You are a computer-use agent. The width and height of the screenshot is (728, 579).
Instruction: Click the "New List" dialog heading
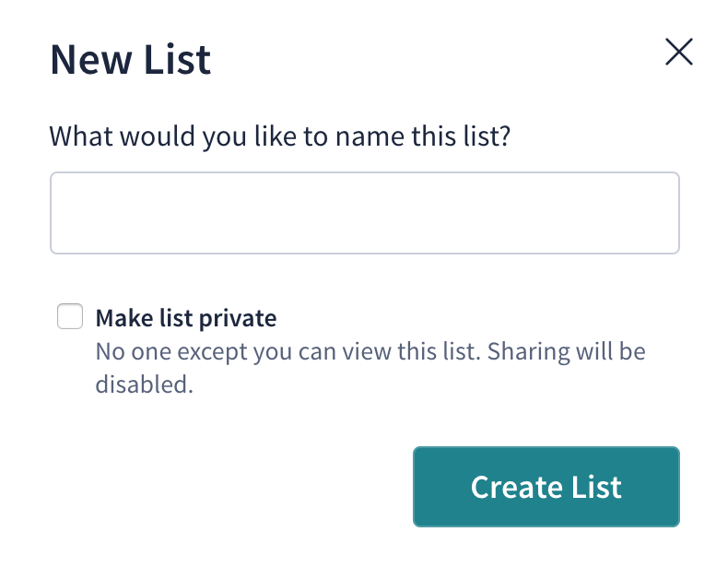click(131, 59)
